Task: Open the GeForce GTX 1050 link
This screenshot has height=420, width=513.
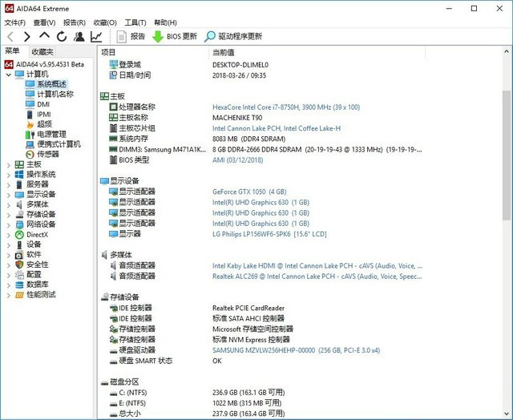Action: point(249,192)
